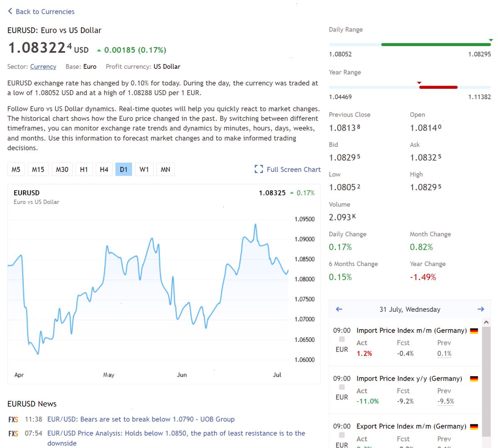
Task: Select the M5 timeframe tab
Action: tap(16, 169)
